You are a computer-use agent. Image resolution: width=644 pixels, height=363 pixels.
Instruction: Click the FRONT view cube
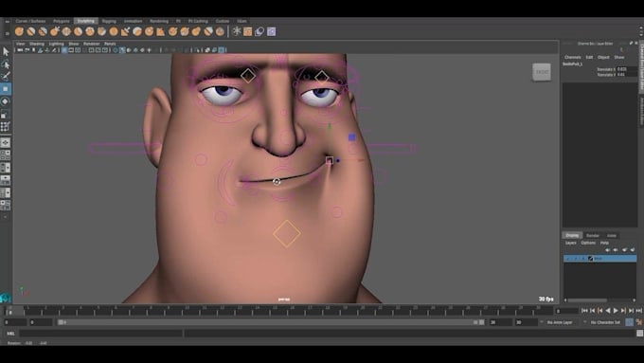(x=542, y=72)
